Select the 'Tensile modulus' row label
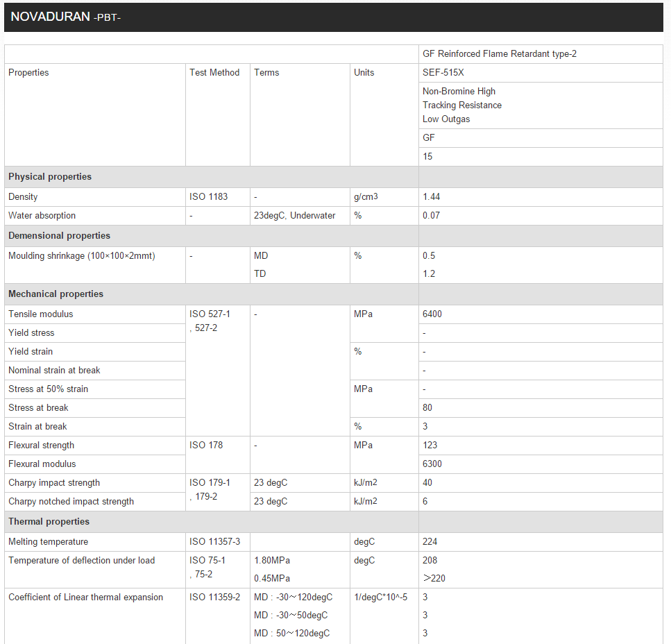The image size is (671, 644). (41, 314)
